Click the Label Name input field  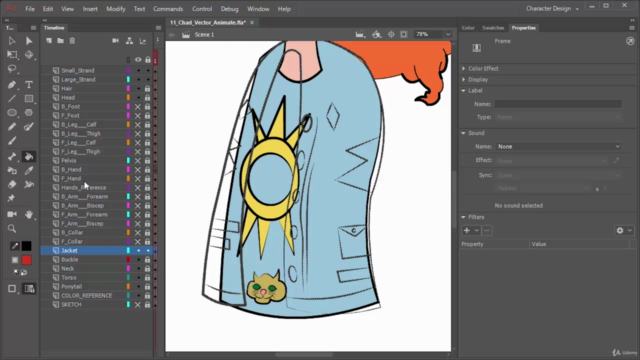[558, 104]
